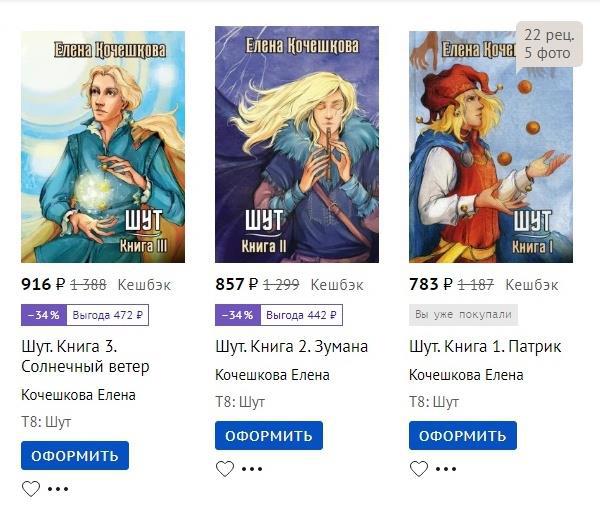The image size is (600, 515).
Task: Click ОФОРМИТЬ button for Солнечный ветер
Action: click(x=75, y=456)
